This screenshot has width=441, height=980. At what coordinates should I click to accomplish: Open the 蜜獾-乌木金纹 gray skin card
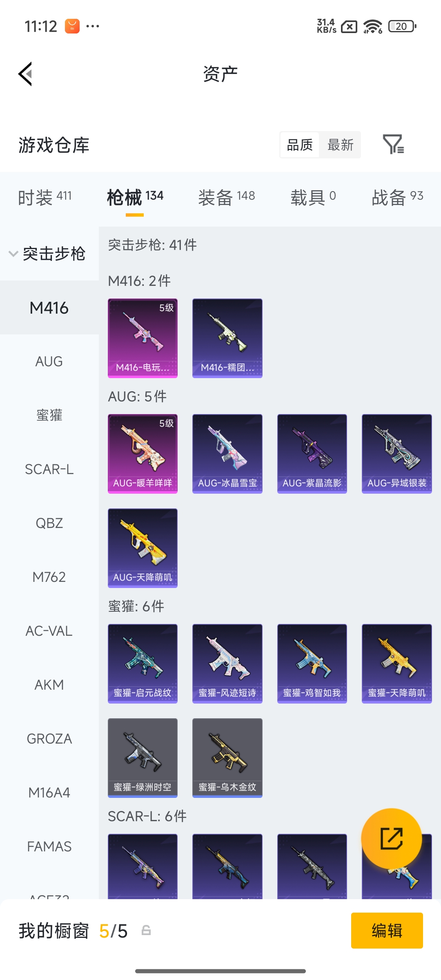point(227,758)
